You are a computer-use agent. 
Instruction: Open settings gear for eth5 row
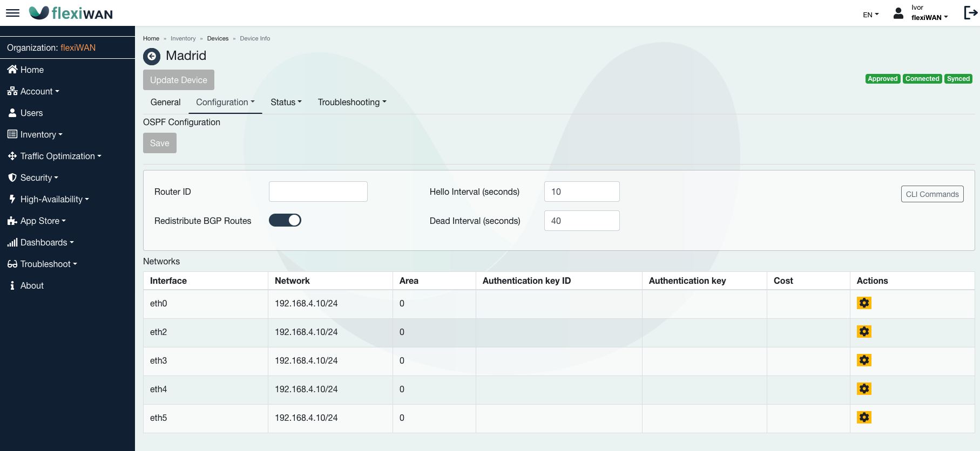864,418
